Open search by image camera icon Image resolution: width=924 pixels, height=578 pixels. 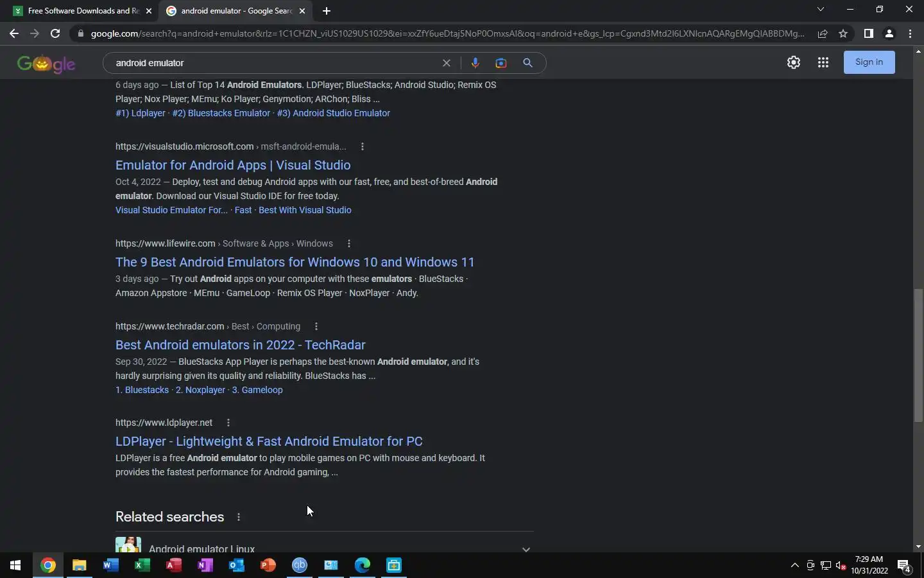501,63
